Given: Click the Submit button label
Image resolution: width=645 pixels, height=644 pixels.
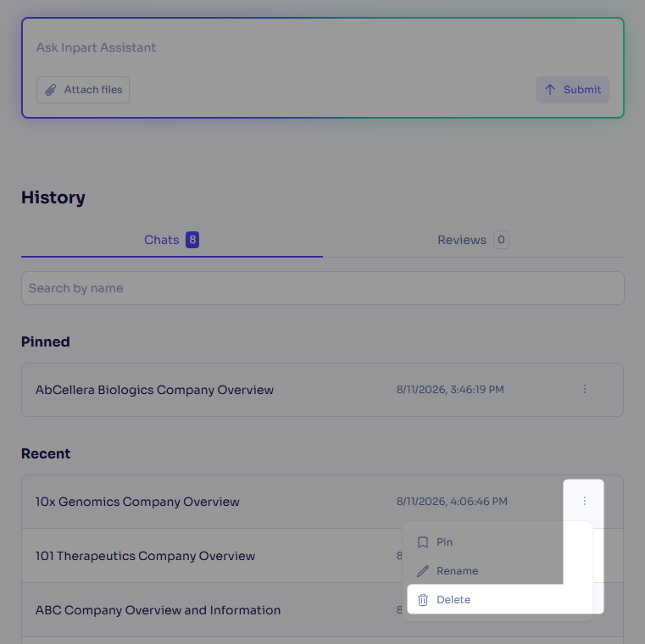Looking at the screenshot, I should point(582,90).
